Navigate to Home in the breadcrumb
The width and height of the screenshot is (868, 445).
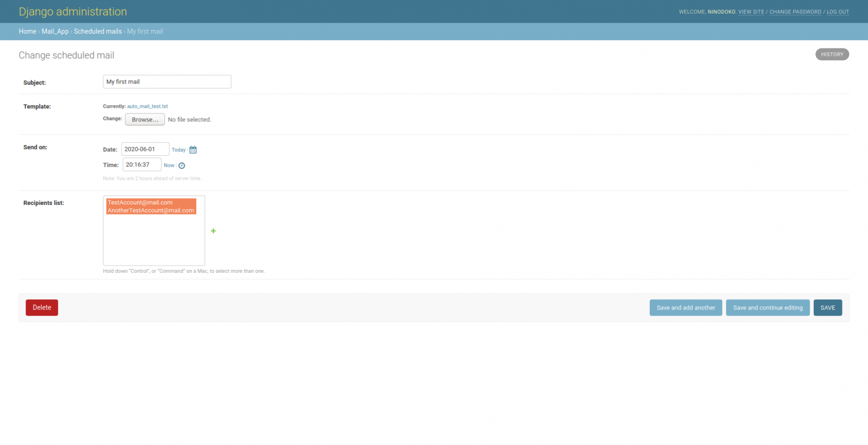point(27,31)
